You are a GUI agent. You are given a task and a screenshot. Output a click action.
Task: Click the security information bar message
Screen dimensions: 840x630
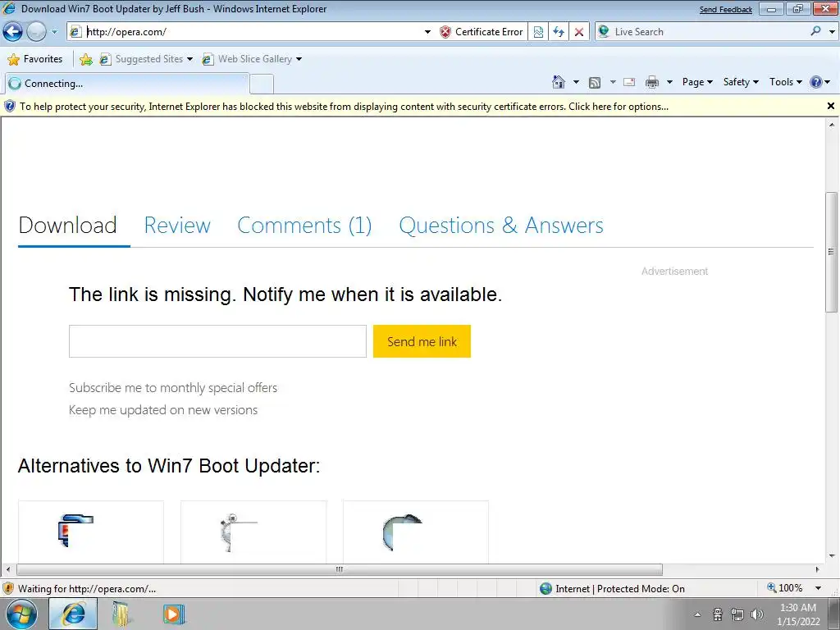tap(344, 107)
